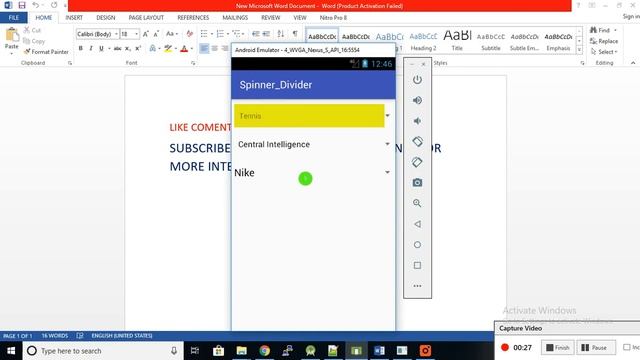The width and height of the screenshot is (640, 360).
Task: Toggle strikethrough formatting in Word
Action: click(x=118, y=49)
